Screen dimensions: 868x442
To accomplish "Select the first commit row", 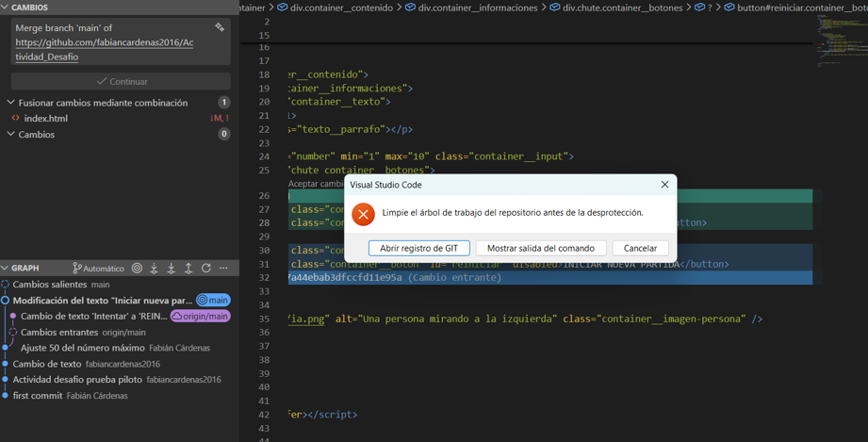I will [x=120, y=396].
